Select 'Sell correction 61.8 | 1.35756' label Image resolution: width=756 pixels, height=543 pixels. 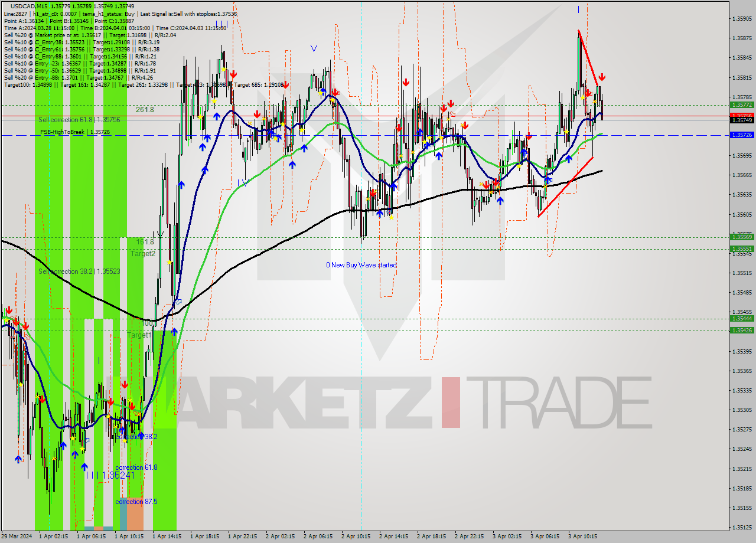coord(79,120)
